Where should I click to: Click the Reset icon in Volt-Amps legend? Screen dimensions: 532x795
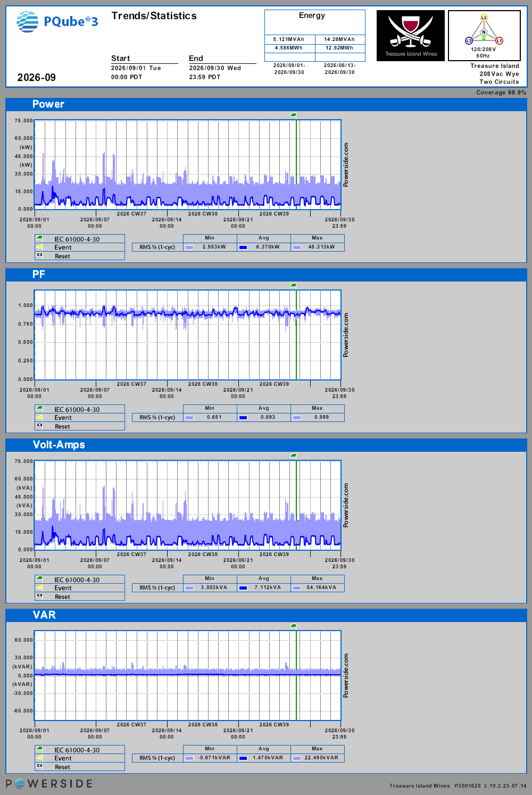[x=39, y=596]
